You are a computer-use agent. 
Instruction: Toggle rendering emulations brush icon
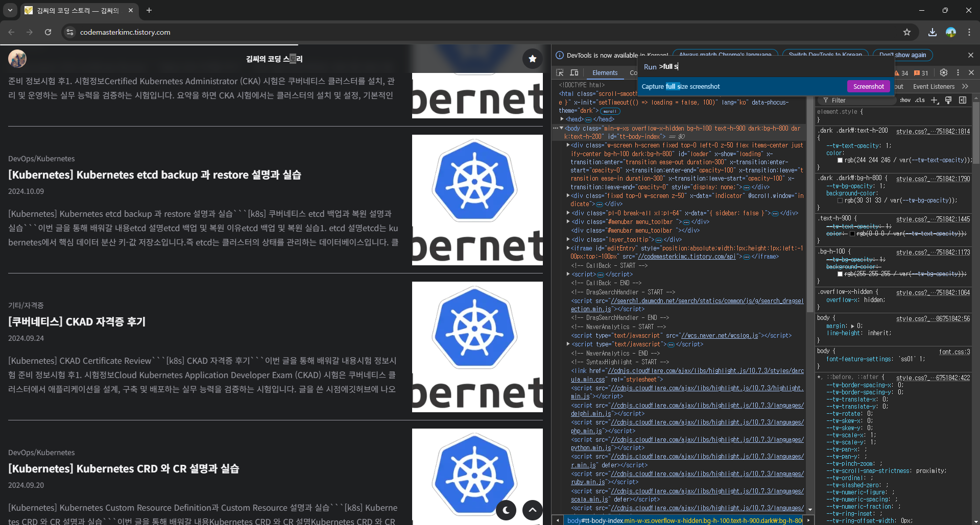948,100
